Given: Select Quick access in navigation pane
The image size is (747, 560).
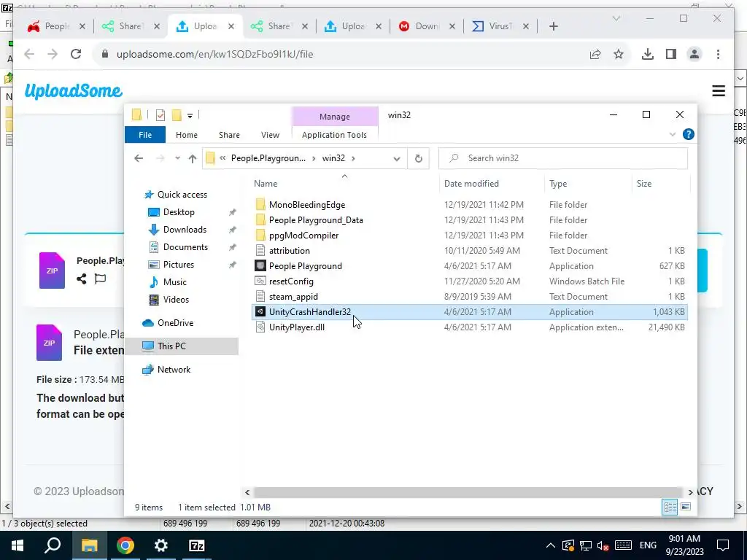Looking at the screenshot, I should (182, 194).
